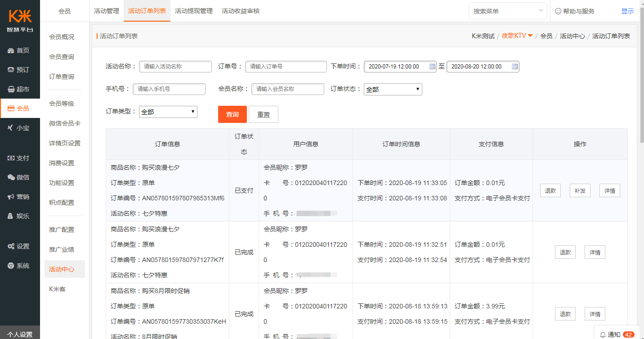Click 退款 for order AN05780159780798531​3Mf6
The image size is (644, 339).
pyautogui.click(x=550, y=190)
